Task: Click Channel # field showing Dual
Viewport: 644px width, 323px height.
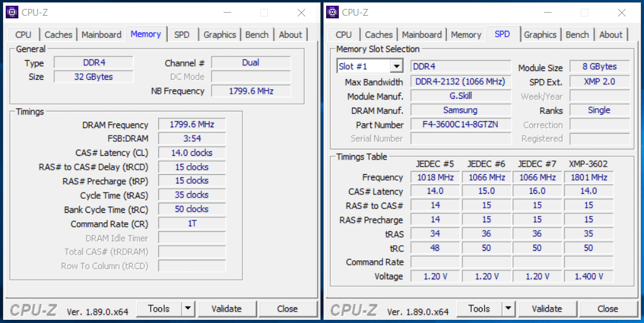Action: coord(251,63)
